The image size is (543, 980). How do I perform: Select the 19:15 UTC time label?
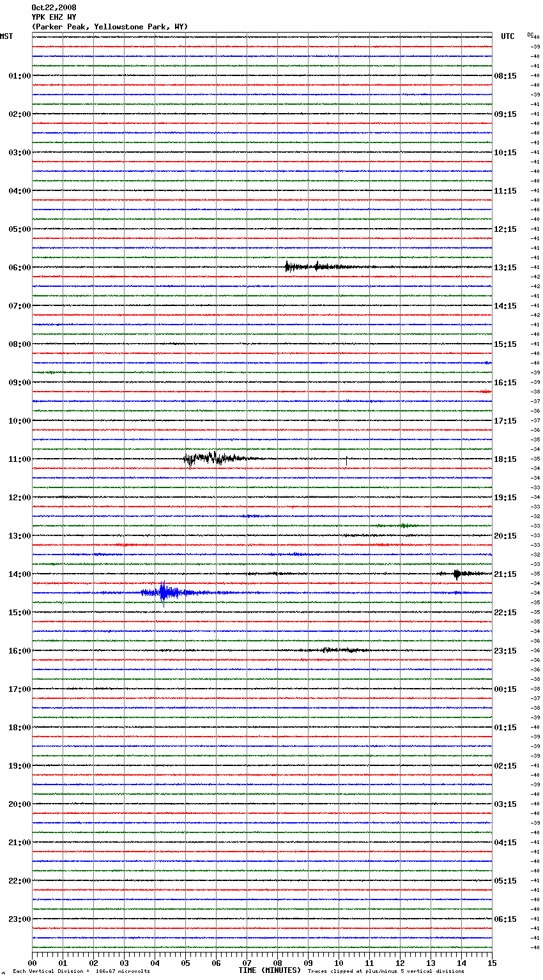505,498
